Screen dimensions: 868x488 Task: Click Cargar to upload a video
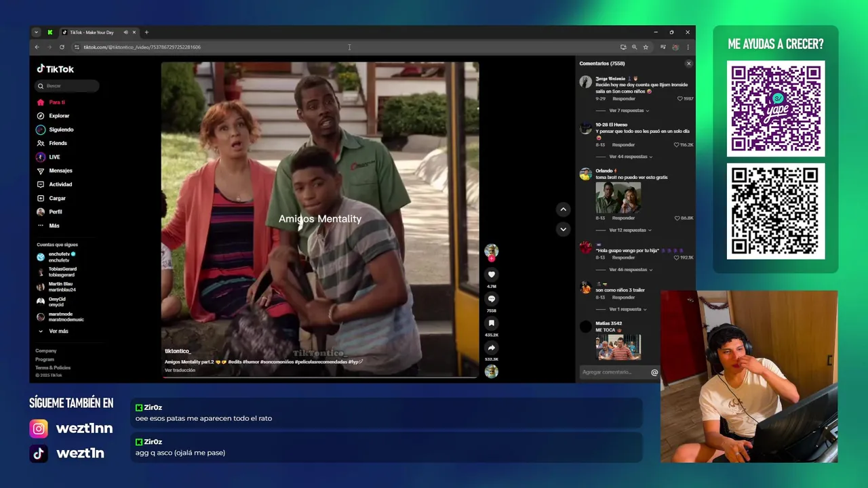pyautogui.click(x=52, y=198)
